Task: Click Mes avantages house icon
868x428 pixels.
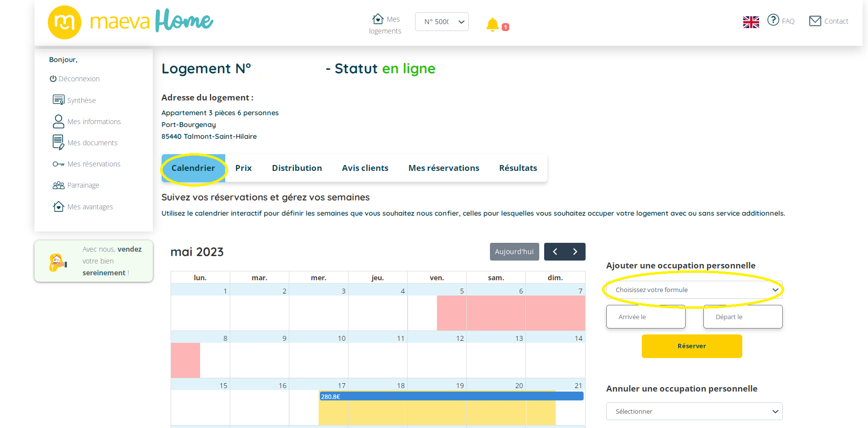Action: point(58,206)
